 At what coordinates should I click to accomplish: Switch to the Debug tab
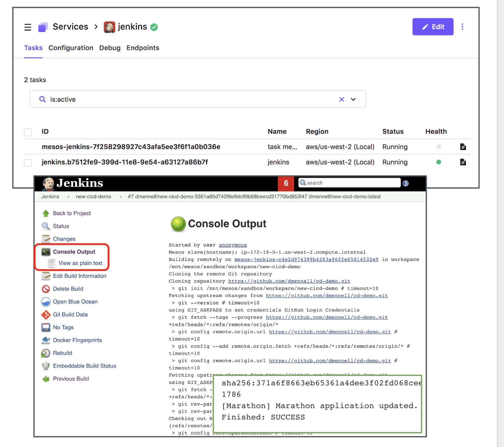110,48
